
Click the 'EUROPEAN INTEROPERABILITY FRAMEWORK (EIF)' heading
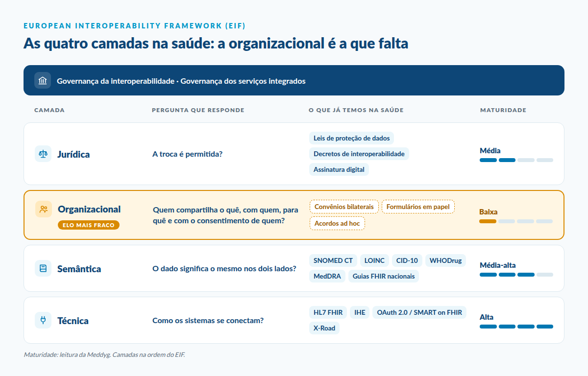point(134,25)
